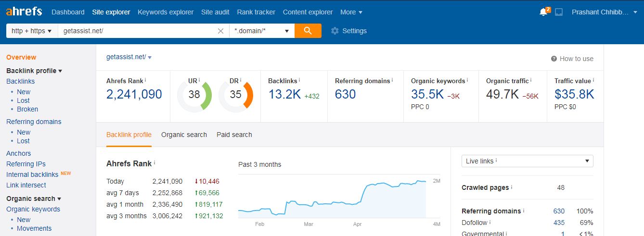
Task: Click the orange search button
Action: click(308, 31)
